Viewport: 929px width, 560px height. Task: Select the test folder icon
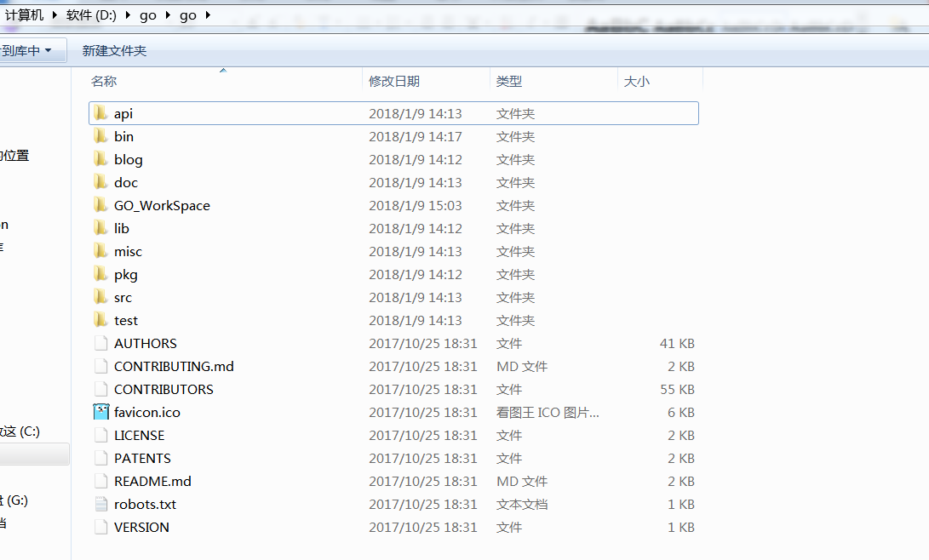point(100,320)
